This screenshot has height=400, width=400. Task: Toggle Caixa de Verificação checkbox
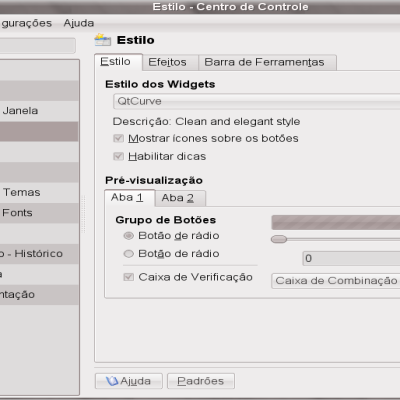[129, 277]
